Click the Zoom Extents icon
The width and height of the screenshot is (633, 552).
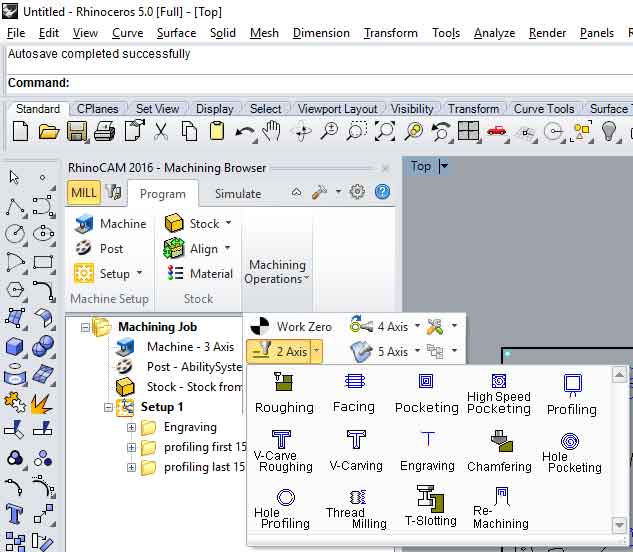(x=385, y=131)
